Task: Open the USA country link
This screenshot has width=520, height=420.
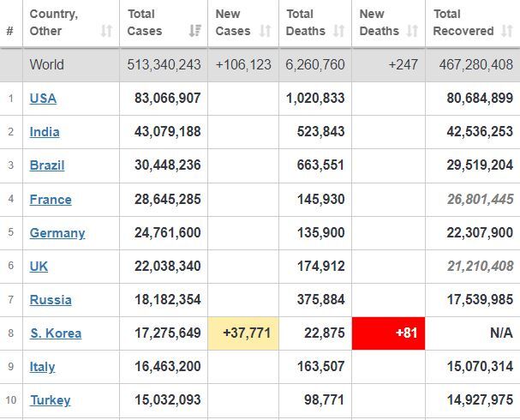Action: point(43,99)
